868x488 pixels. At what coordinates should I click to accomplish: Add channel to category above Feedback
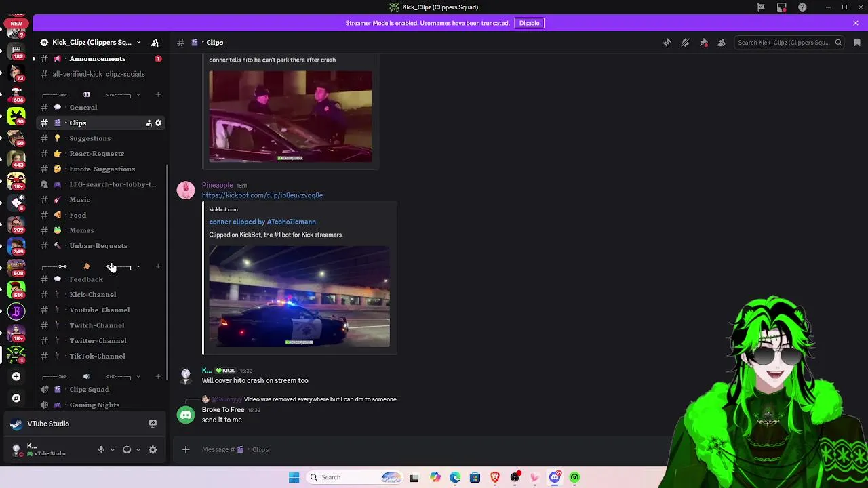158,266
